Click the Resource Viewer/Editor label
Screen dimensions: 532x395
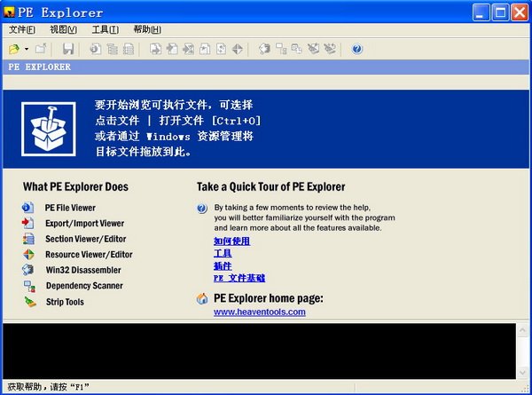tap(89, 255)
